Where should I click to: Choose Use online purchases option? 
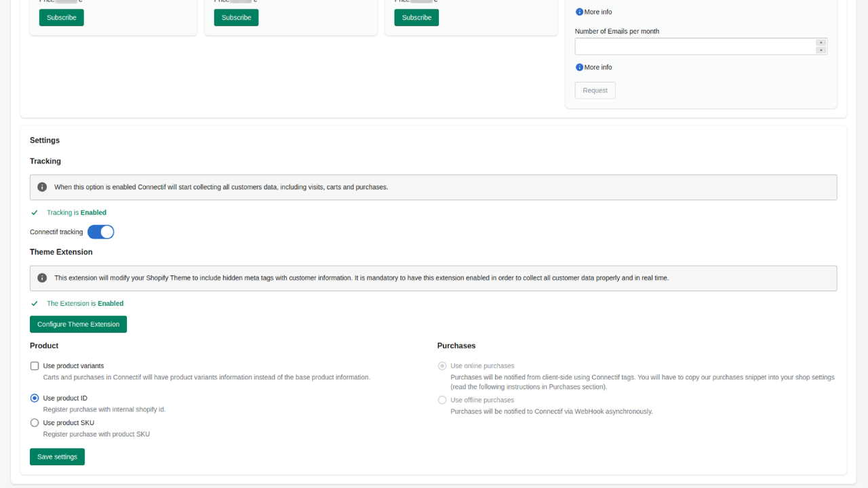coord(442,366)
